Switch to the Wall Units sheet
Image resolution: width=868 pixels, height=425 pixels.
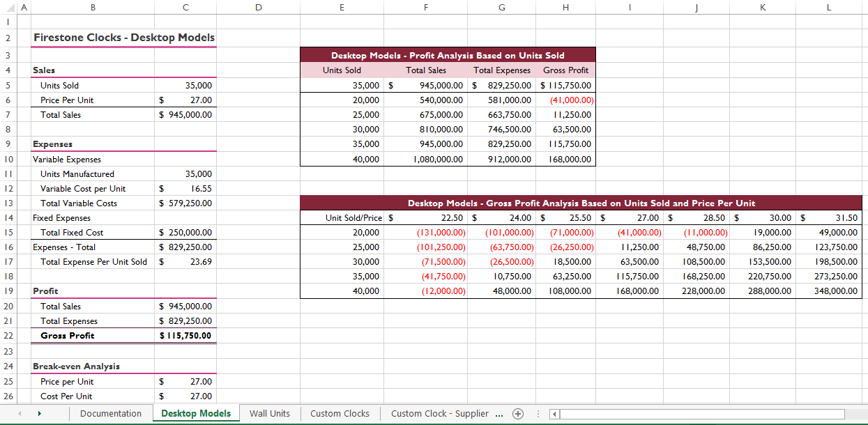(270, 413)
